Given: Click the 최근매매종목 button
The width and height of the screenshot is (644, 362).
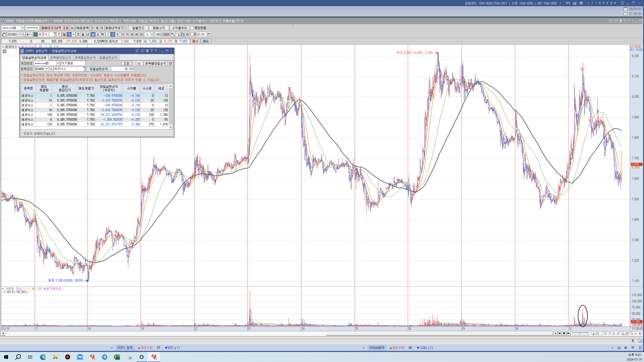Looking at the screenshot, I should click(79, 28).
